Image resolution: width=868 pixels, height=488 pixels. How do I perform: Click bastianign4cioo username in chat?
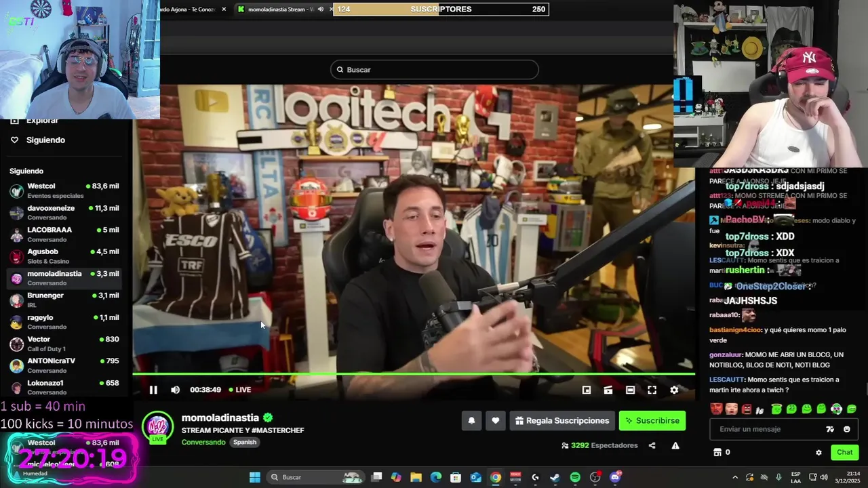736,330
